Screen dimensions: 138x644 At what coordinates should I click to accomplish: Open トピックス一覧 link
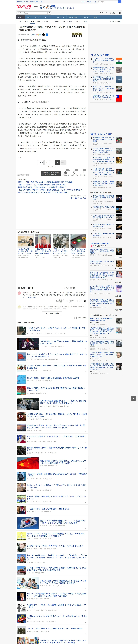[x=115, y=21]
